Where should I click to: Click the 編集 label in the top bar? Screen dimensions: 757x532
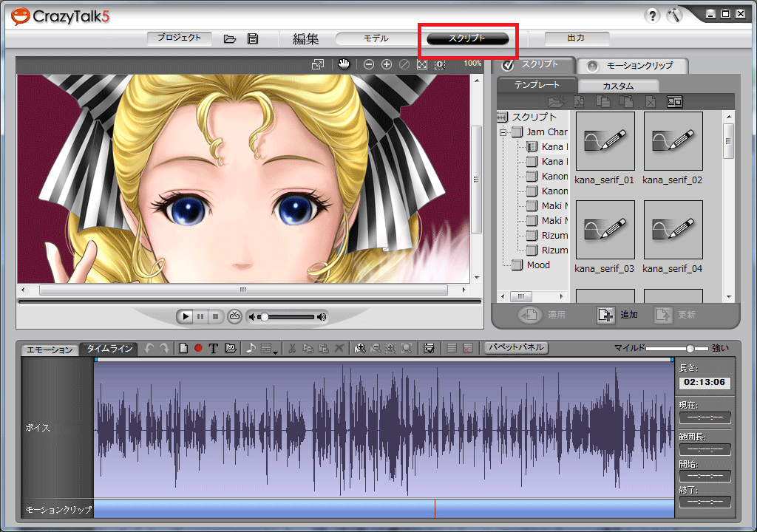coord(305,39)
